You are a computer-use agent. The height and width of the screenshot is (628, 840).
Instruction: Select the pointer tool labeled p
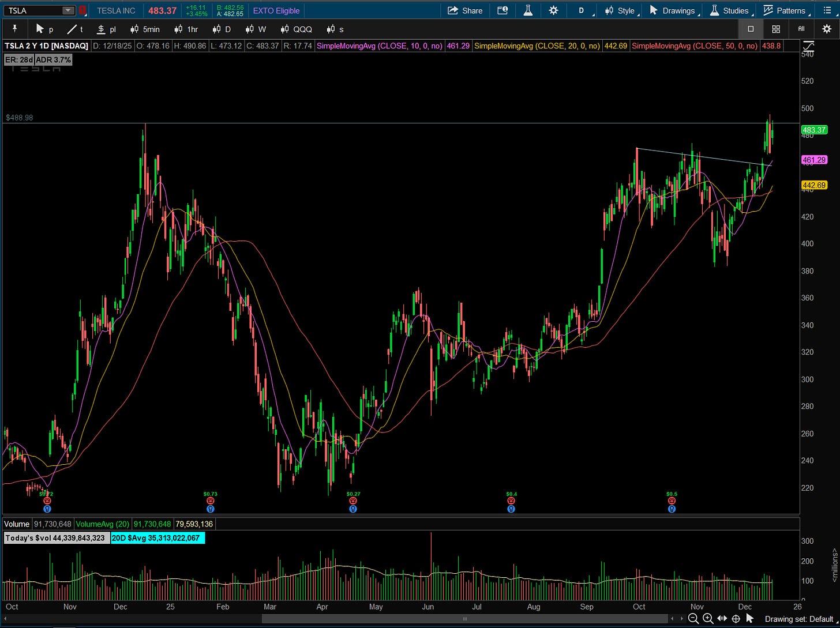pos(44,29)
